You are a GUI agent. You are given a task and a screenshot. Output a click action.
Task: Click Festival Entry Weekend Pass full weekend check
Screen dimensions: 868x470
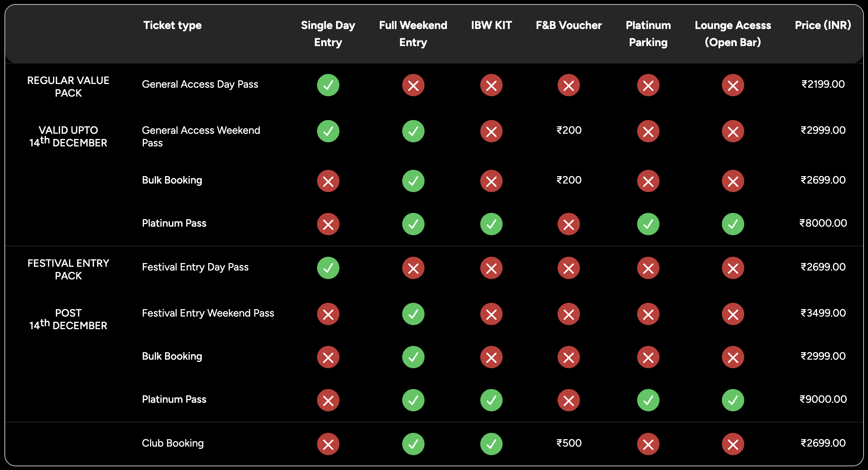[x=413, y=314]
